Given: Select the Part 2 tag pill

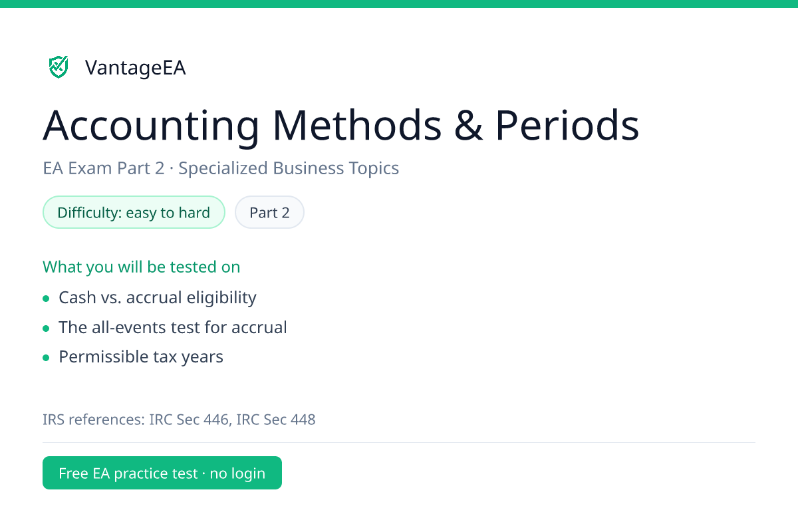Looking at the screenshot, I should tap(269, 213).
